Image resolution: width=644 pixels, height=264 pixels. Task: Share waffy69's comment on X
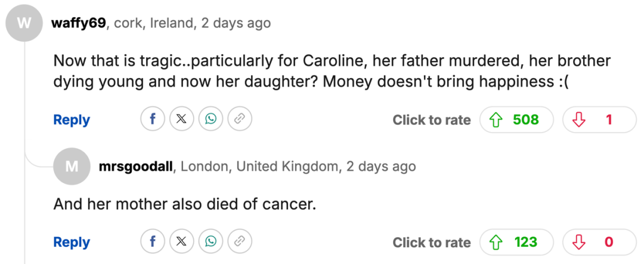(x=182, y=119)
